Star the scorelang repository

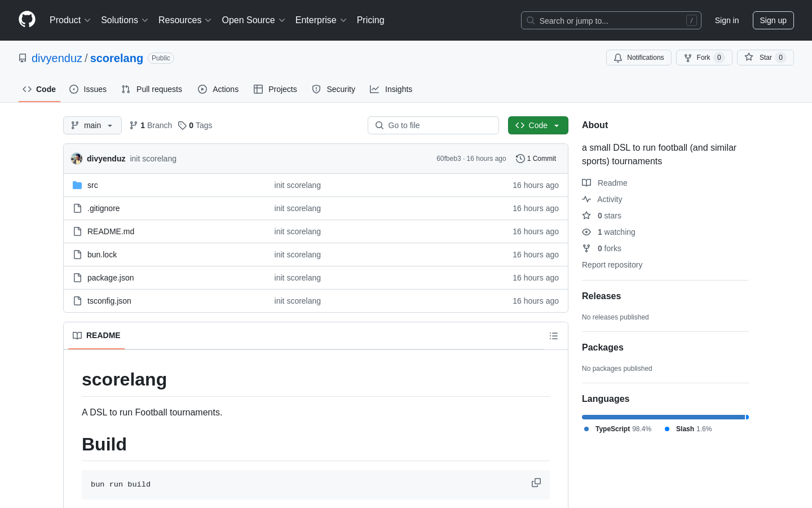765,58
